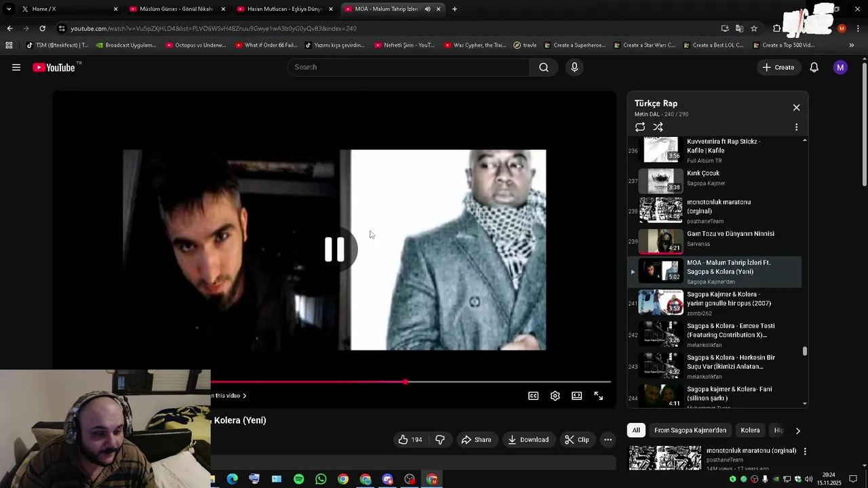The height and width of the screenshot is (488, 868).
Task: Translate this page icon
Action: click(739, 28)
